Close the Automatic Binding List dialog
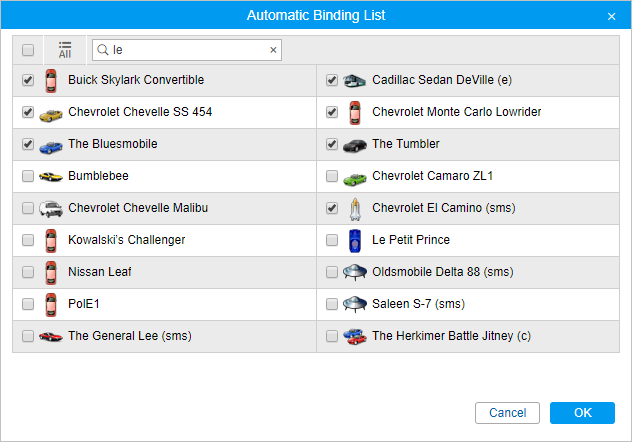 click(x=611, y=16)
